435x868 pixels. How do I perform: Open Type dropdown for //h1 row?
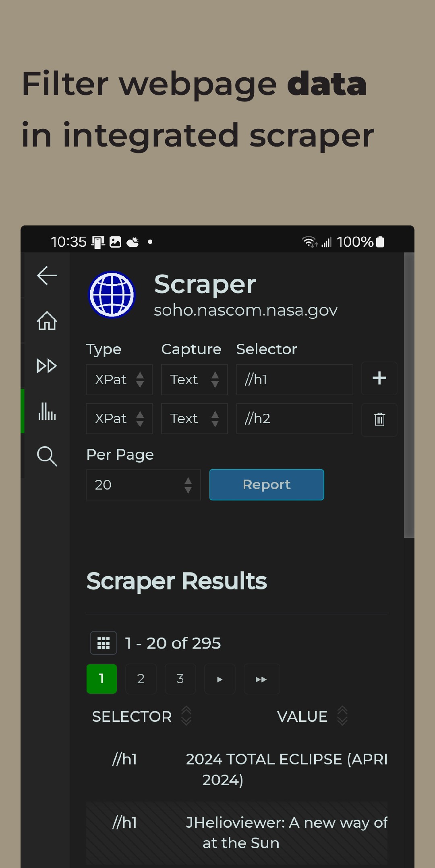pos(119,380)
